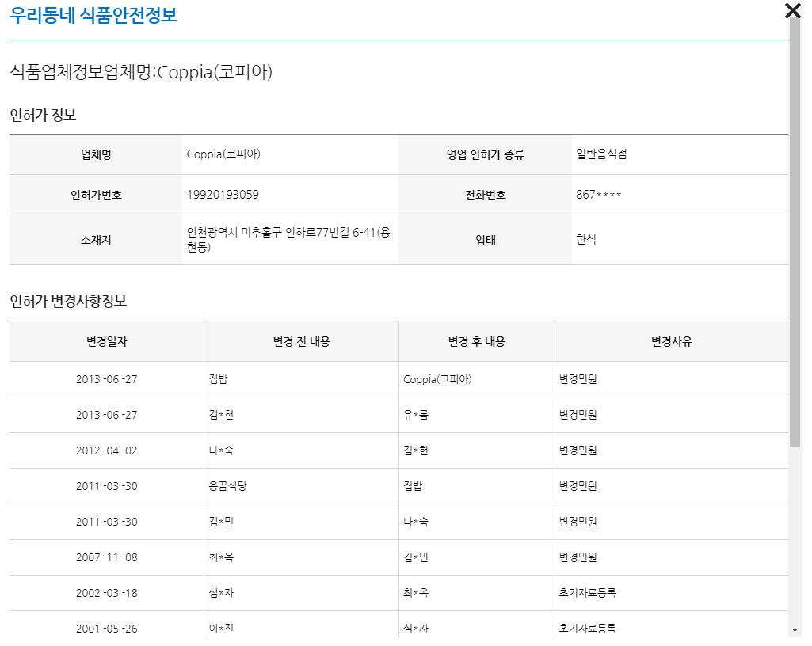Select 김*민 in the 2007-11-08 row
Image resolution: width=812 pixels, height=646 pixels.
pos(415,557)
